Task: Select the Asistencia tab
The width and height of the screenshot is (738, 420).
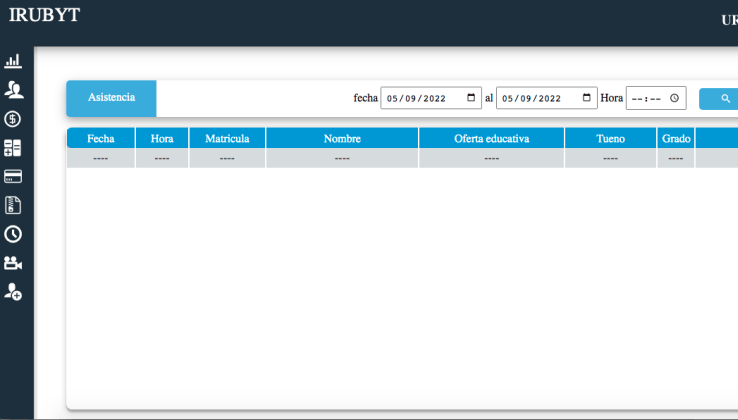Action: (111, 98)
